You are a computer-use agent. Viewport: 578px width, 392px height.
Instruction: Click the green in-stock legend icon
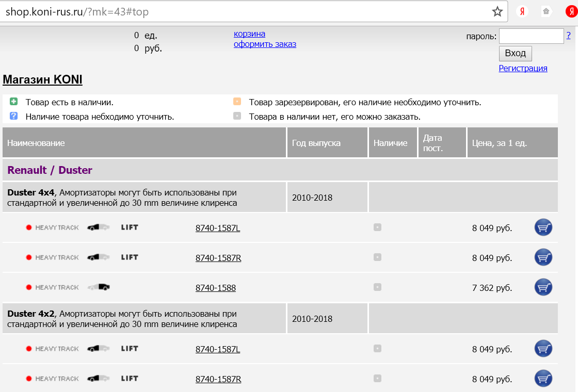[x=14, y=102]
